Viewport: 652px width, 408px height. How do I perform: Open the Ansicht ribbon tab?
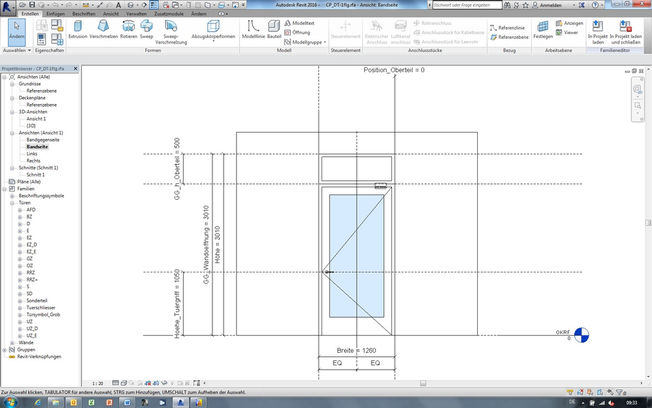click(x=111, y=14)
